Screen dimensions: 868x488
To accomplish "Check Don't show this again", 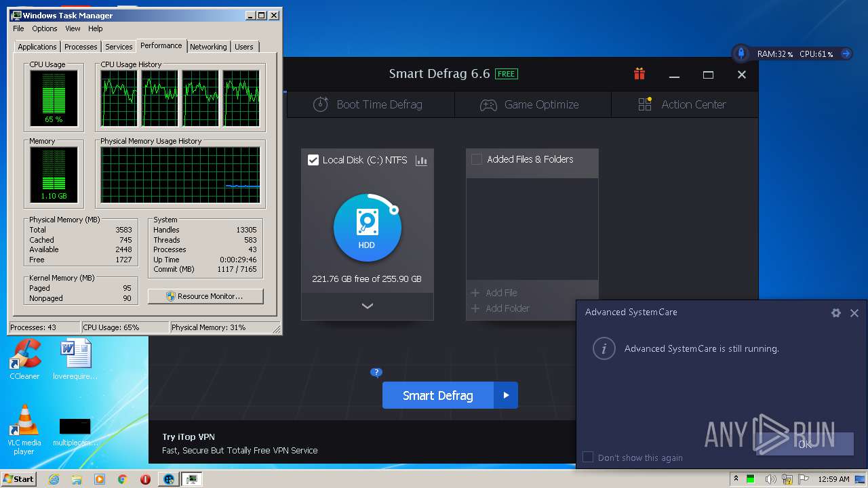I will [x=588, y=457].
